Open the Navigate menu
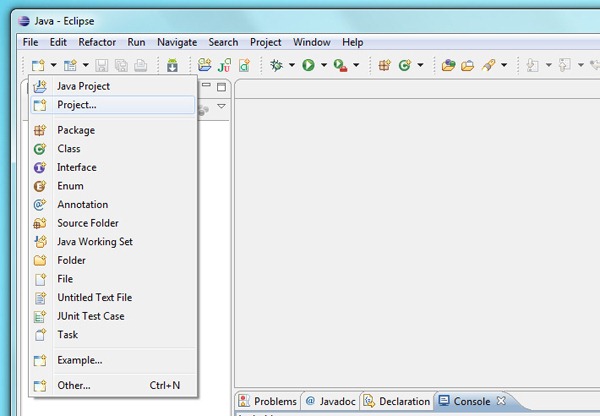600x416 pixels. pos(177,42)
